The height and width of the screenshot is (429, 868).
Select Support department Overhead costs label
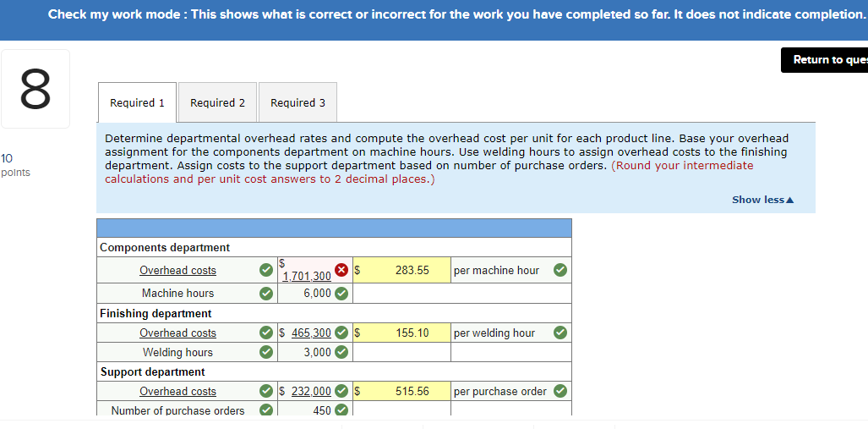[x=177, y=391]
